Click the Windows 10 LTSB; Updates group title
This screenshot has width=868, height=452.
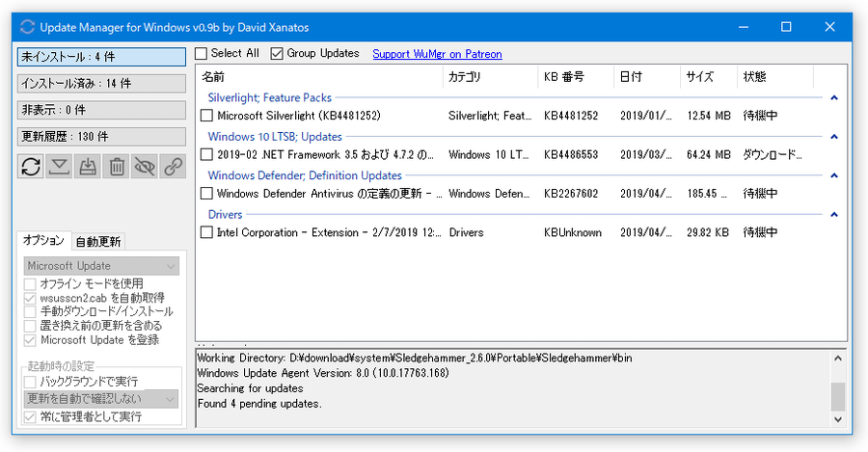275,137
